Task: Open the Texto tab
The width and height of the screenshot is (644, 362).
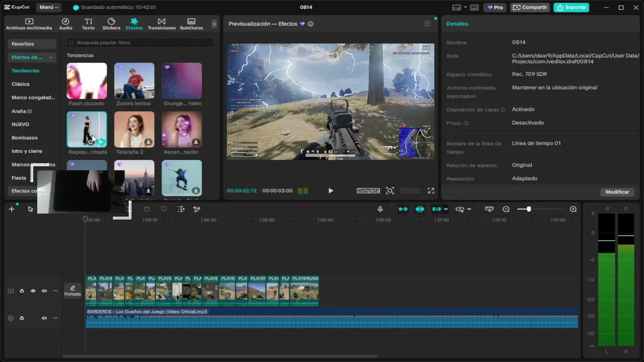Action: [x=88, y=24]
